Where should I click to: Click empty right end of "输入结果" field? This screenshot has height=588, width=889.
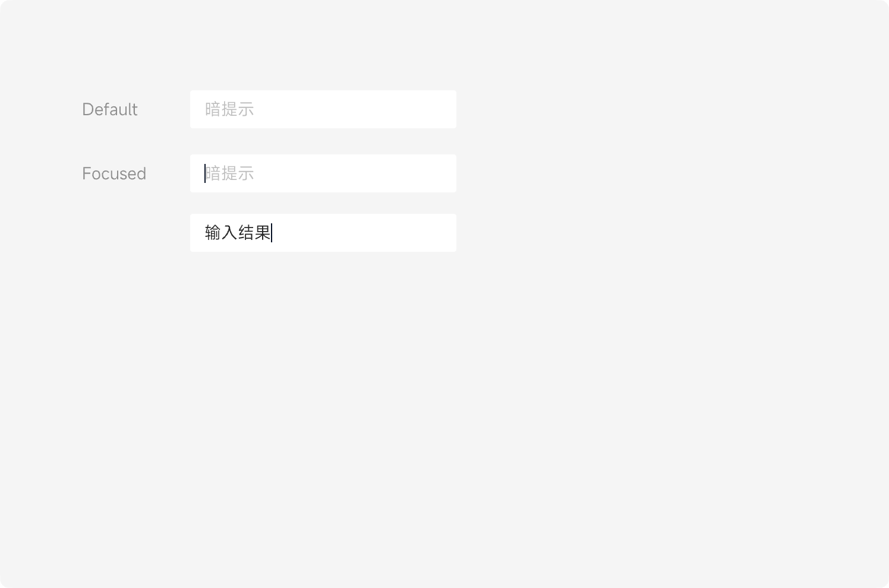(x=428, y=233)
